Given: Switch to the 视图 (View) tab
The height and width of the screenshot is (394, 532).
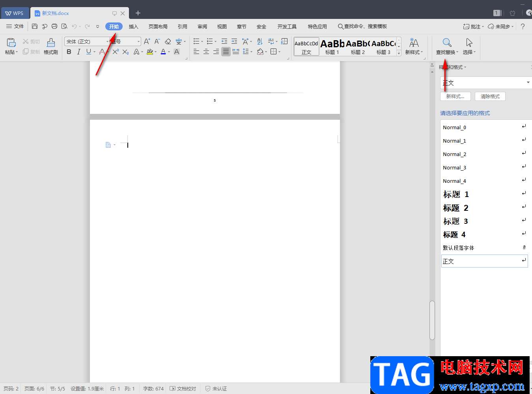Looking at the screenshot, I should coord(222,26).
